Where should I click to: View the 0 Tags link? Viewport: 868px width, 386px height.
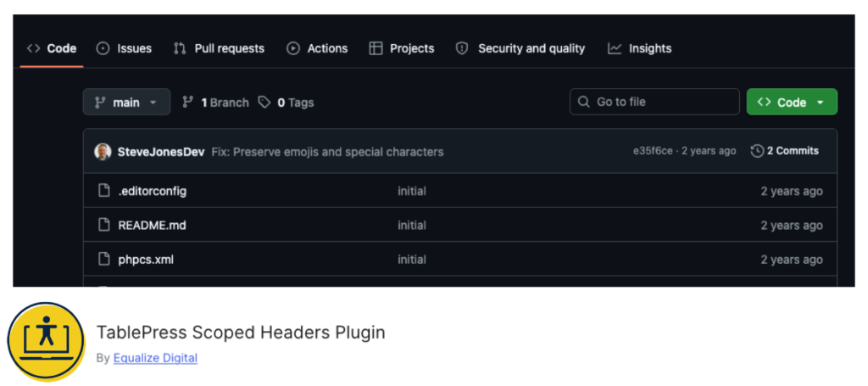click(x=287, y=103)
